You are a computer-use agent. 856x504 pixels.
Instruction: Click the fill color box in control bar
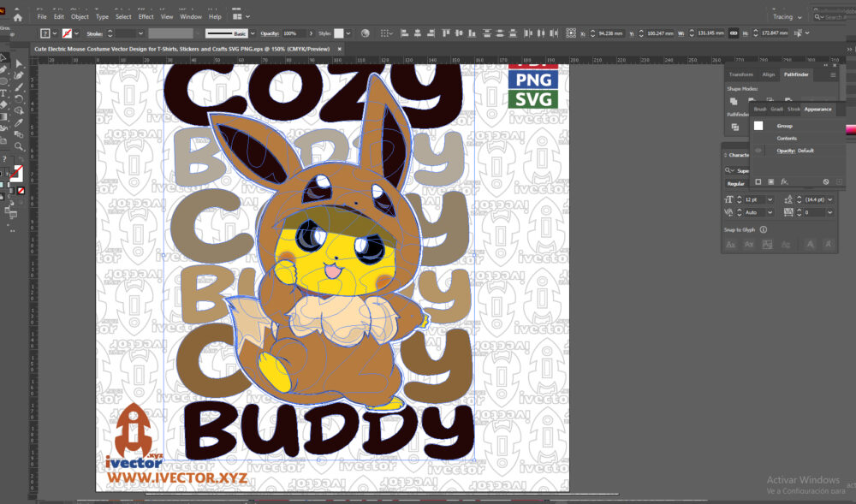45,33
